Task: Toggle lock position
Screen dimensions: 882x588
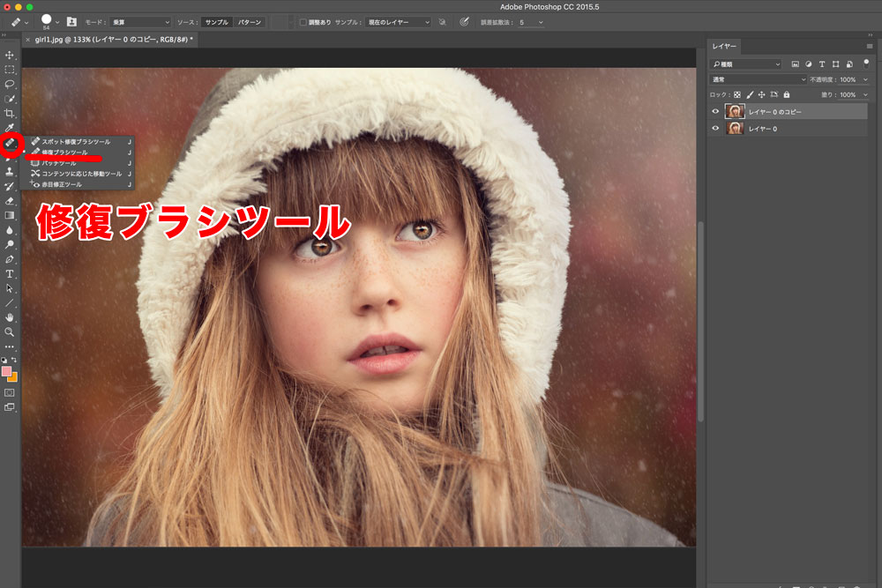Action: coord(762,95)
